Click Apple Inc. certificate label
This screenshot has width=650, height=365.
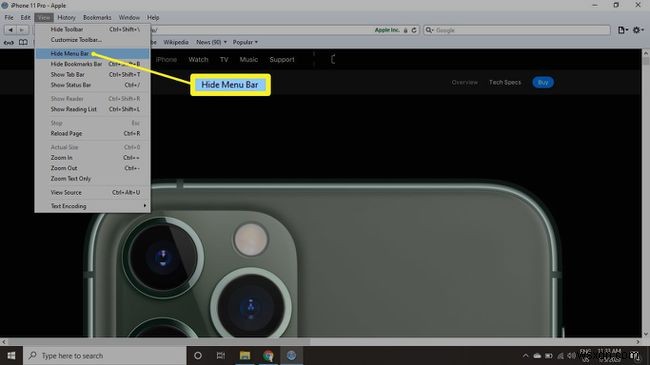click(x=387, y=30)
